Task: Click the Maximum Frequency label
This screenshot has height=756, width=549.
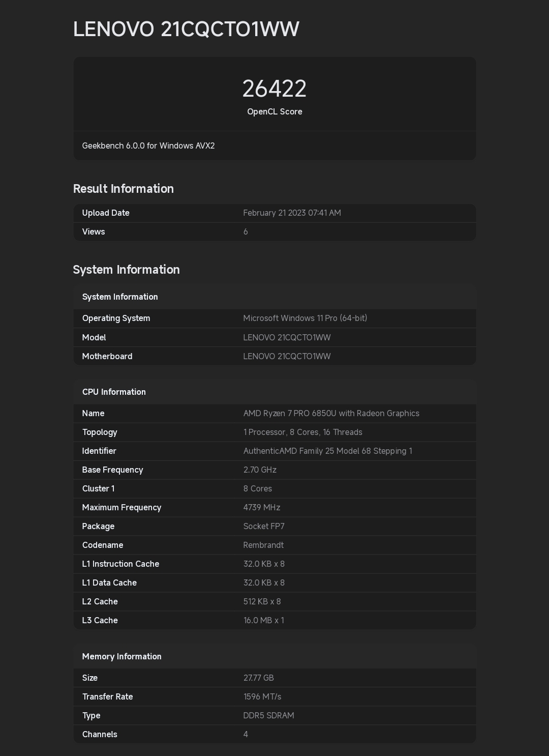Action: [121, 507]
